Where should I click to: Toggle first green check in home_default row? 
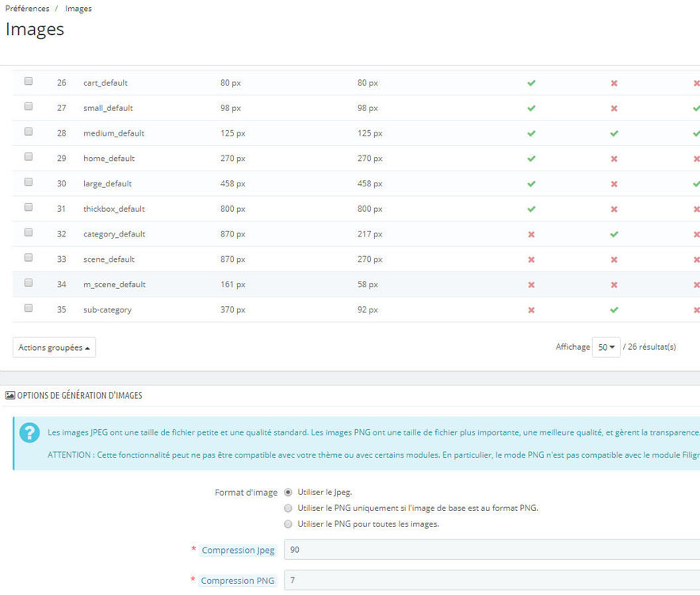531,159
